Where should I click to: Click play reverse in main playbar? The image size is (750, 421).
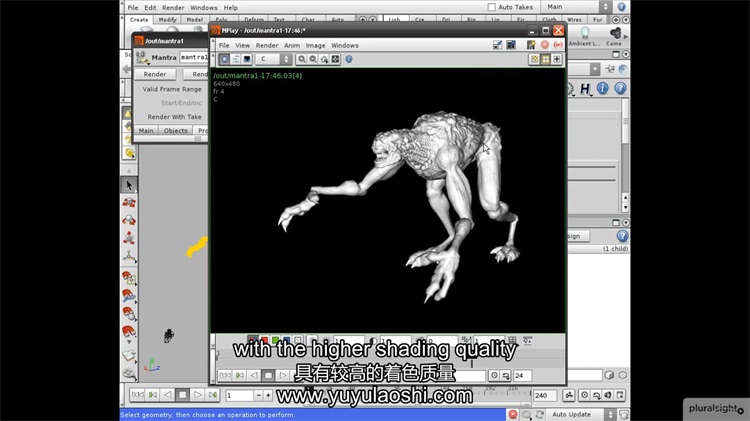click(x=167, y=395)
